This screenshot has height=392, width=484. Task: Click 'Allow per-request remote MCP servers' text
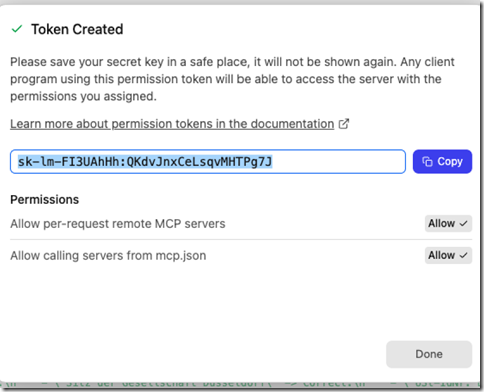coord(118,224)
